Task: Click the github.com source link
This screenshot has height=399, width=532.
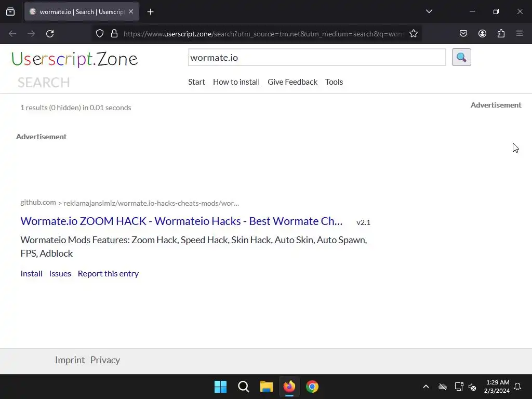Action: (38, 202)
